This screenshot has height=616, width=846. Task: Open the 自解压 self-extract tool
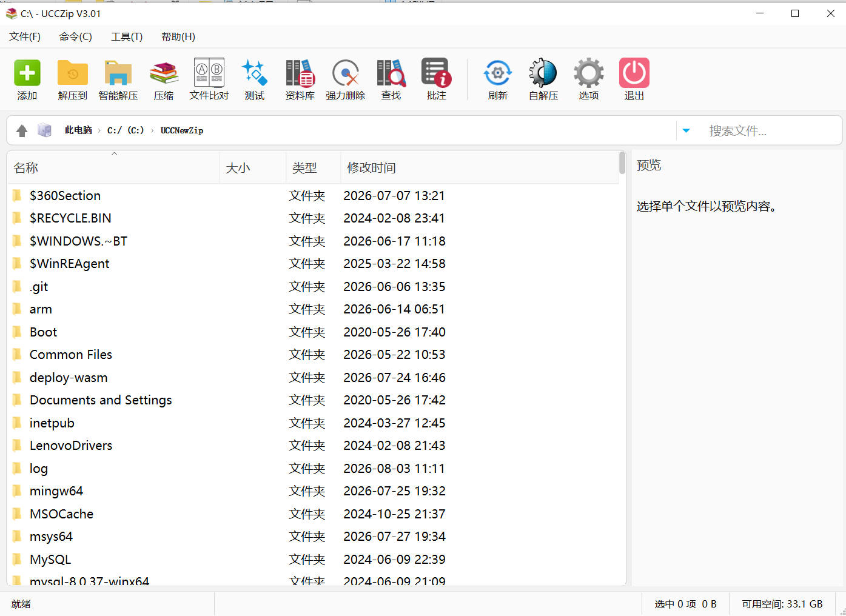543,79
